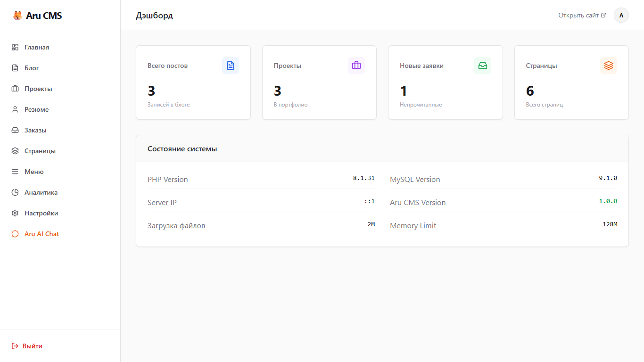Click the blue document icon in Всего постов card
The height and width of the screenshot is (362, 644).
point(231,66)
